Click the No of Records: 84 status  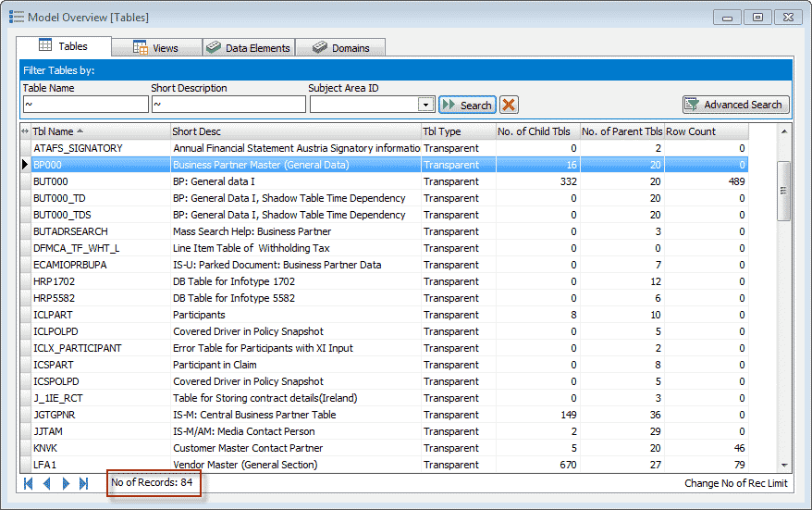click(152, 482)
